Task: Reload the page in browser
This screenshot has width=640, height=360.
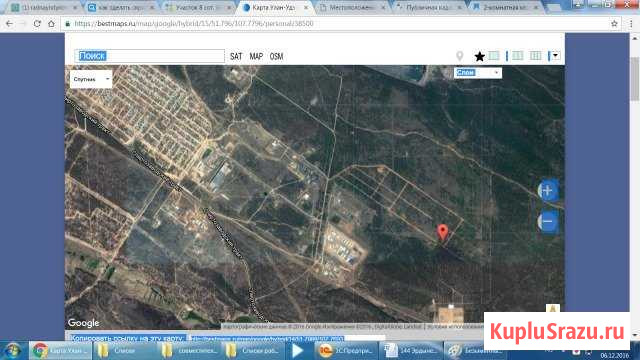Action: [x=37, y=24]
